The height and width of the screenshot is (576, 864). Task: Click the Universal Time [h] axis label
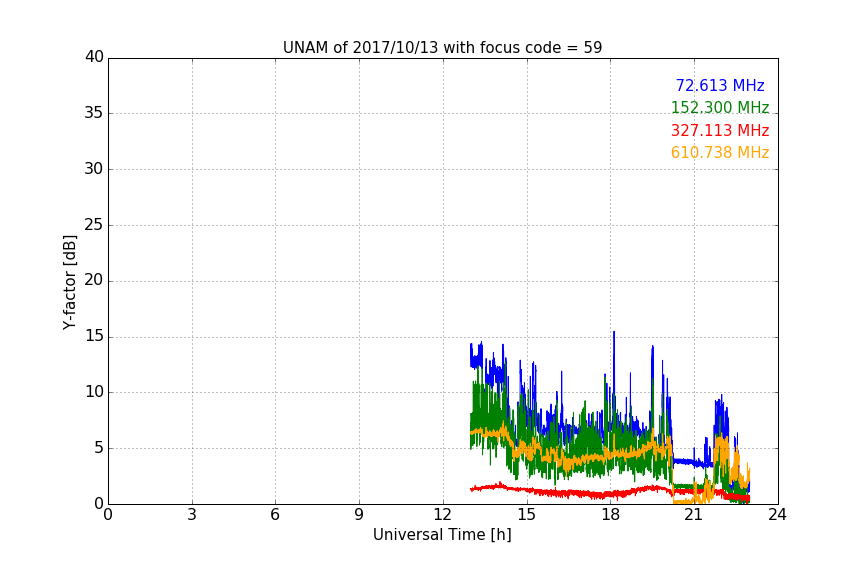click(442, 535)
